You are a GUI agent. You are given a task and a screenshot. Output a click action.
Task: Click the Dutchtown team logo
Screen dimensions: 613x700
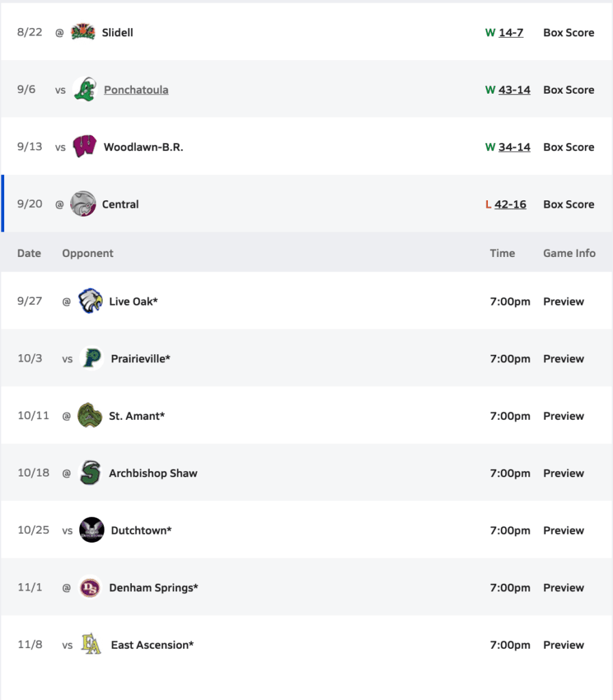[92, 530]
